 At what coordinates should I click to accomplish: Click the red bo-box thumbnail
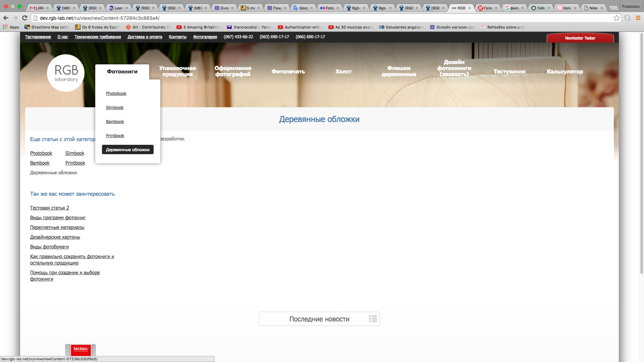80,350
